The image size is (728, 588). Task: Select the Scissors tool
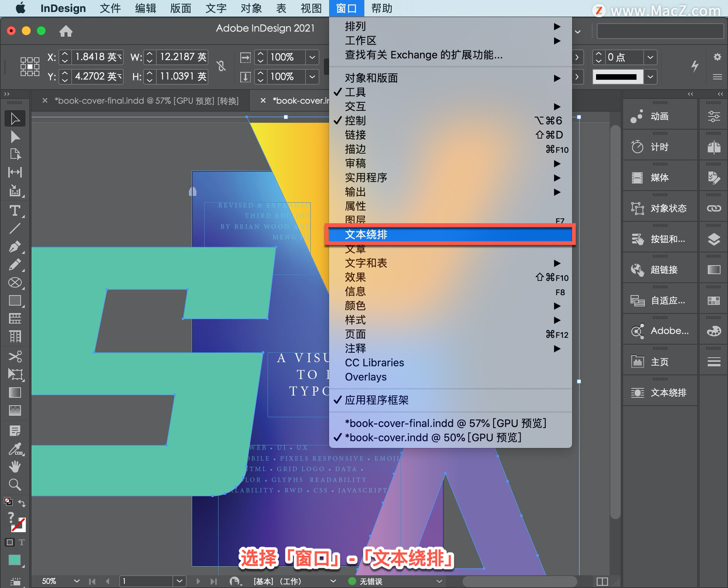point(15,356)
